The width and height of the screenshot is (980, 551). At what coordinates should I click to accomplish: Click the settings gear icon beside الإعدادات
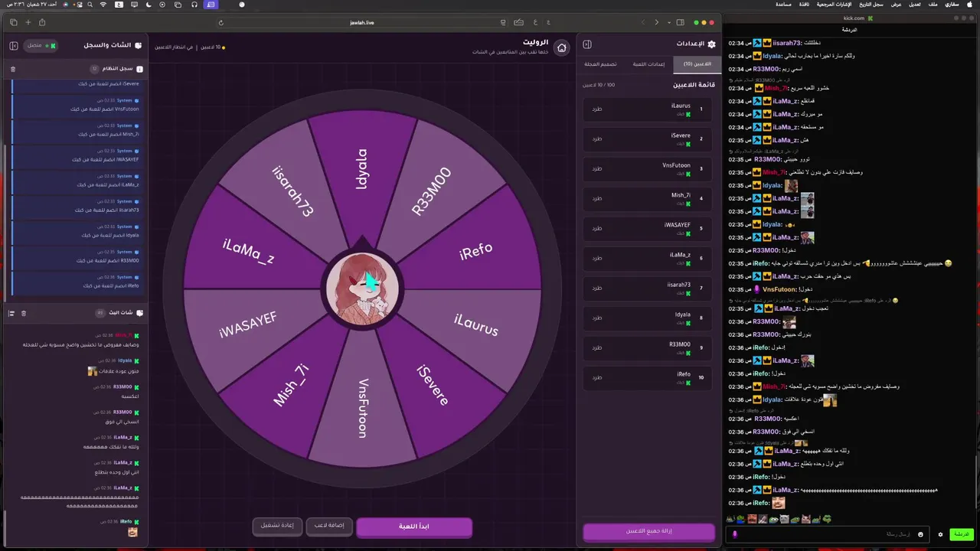pyautogui.click(x=711, y=44)
